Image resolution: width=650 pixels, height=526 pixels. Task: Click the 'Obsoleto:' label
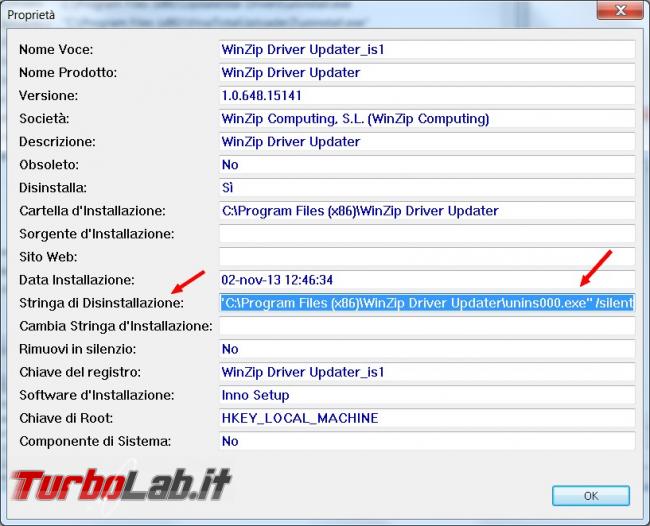coord(49,165)
